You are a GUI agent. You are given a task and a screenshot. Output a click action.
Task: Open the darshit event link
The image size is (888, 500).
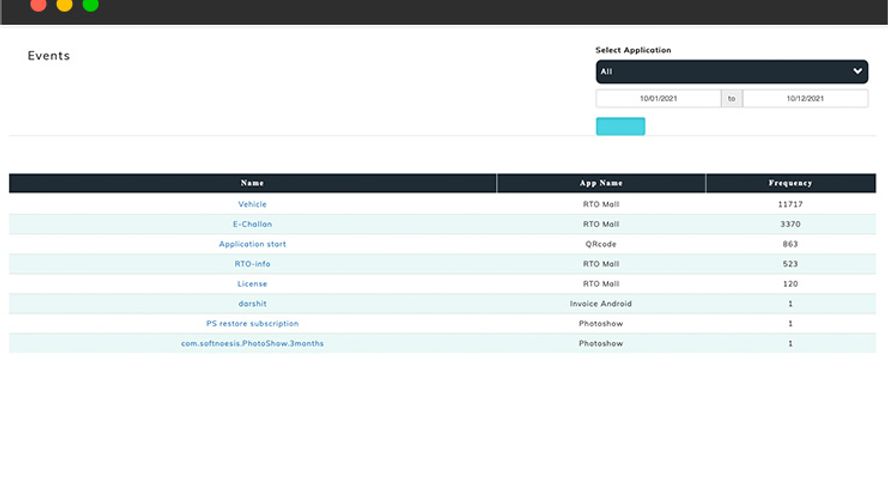point(252,304)
